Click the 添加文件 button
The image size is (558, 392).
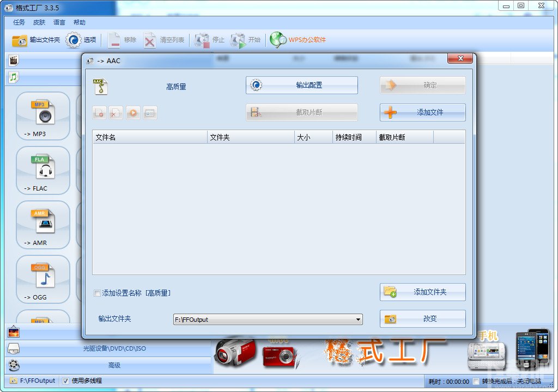click(423, 112)
